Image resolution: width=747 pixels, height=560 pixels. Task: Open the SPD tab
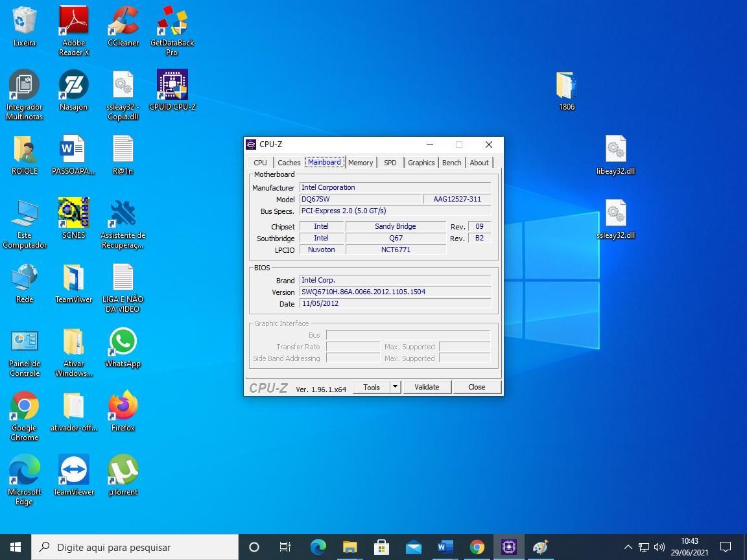coord(390,163)
